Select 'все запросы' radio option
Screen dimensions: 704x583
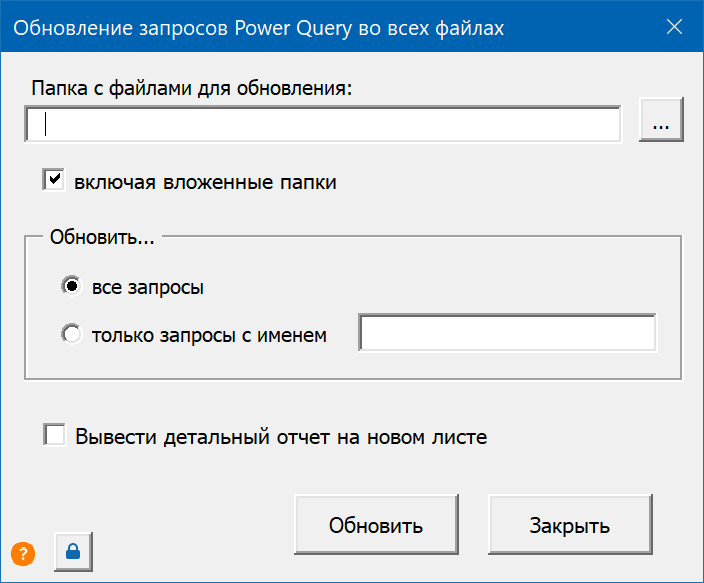[71, 286]
